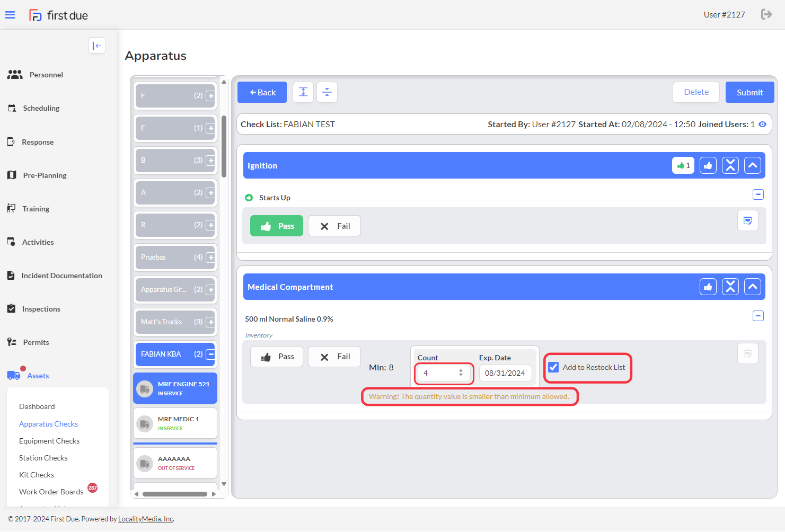Expand the Pruebas group
The height and width of the screenshot is (532, 785).
[x=210, y=258]
